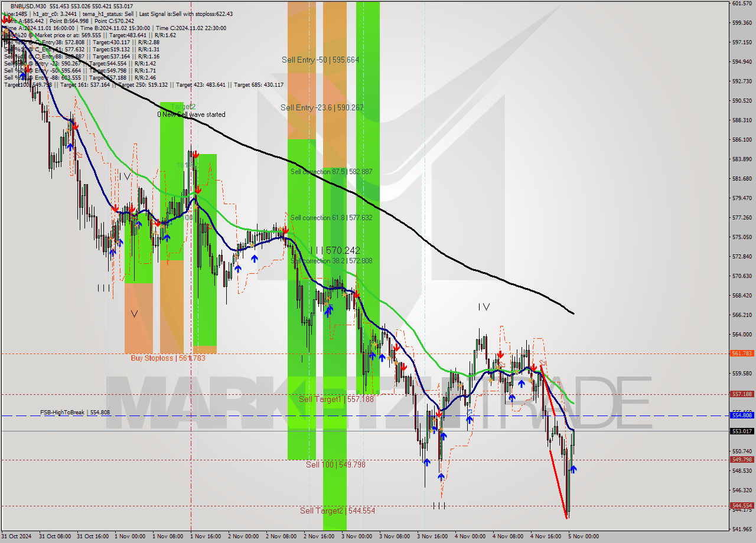The height and width of the screenshot is (543, 756).
Task: Click the '4 Nov 08:00' time axis label
Action: coord(509,537)
